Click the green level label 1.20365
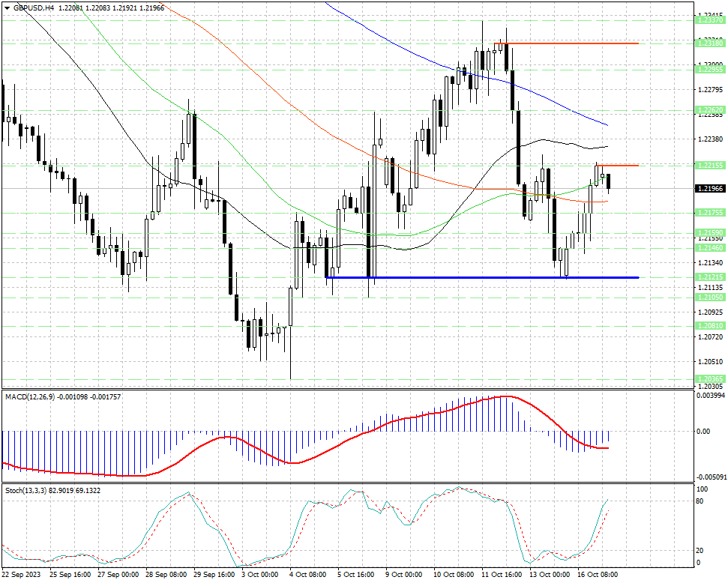728x583 pixels. click(x=710, y=379)
